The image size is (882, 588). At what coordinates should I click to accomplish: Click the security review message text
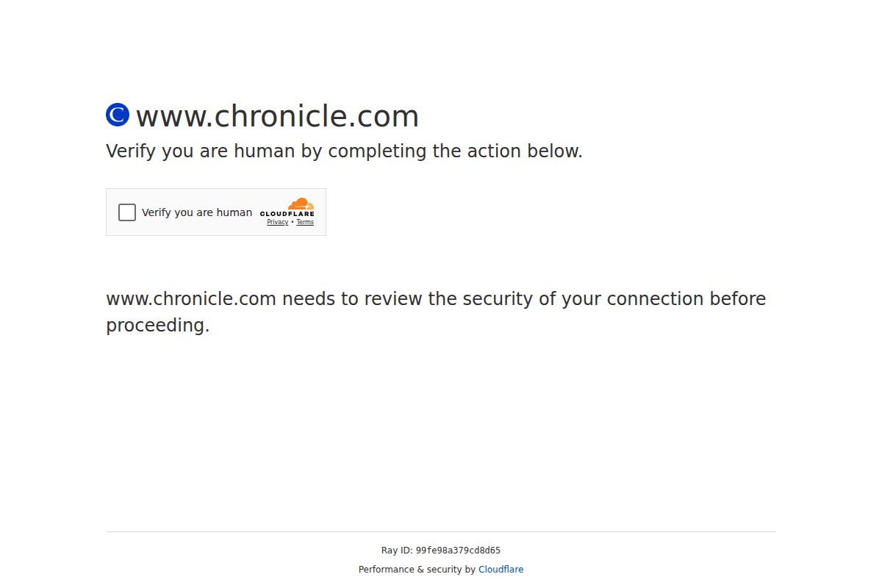pos(436,312)
